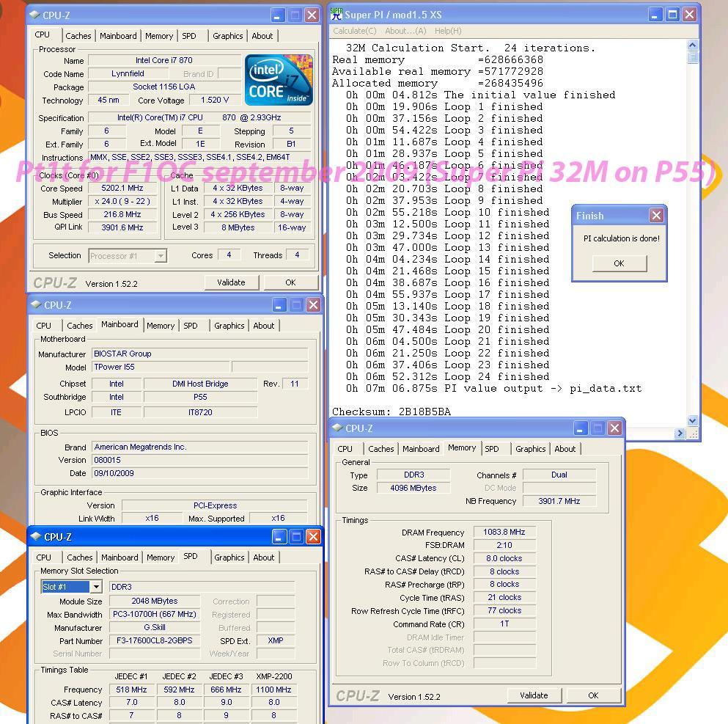
Task: Click the Super PI vertical scrollbar up arrow
Action: pyautogui.click(x=692, y=45)
